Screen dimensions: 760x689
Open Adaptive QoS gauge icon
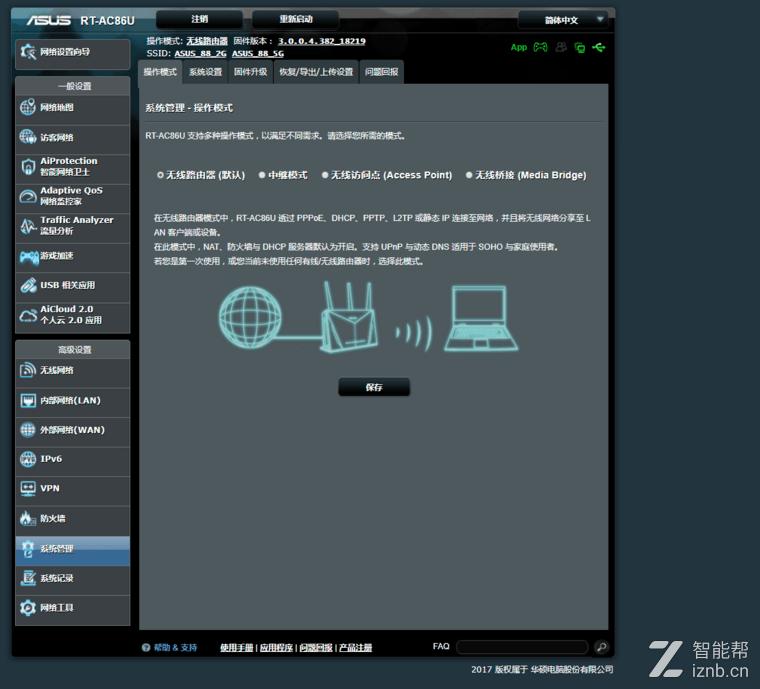(x=28, y=196)
